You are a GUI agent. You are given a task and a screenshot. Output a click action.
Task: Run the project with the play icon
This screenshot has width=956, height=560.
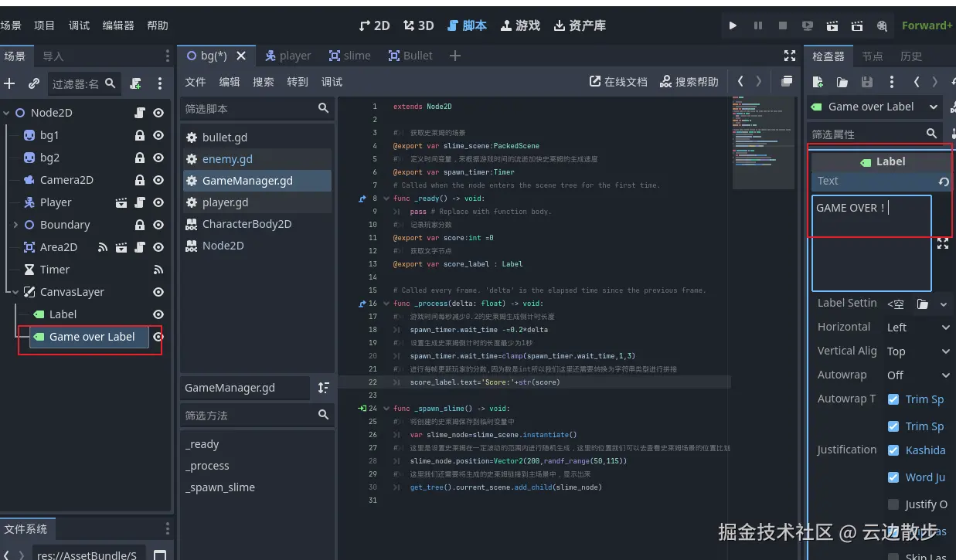(x=733, y=25)
